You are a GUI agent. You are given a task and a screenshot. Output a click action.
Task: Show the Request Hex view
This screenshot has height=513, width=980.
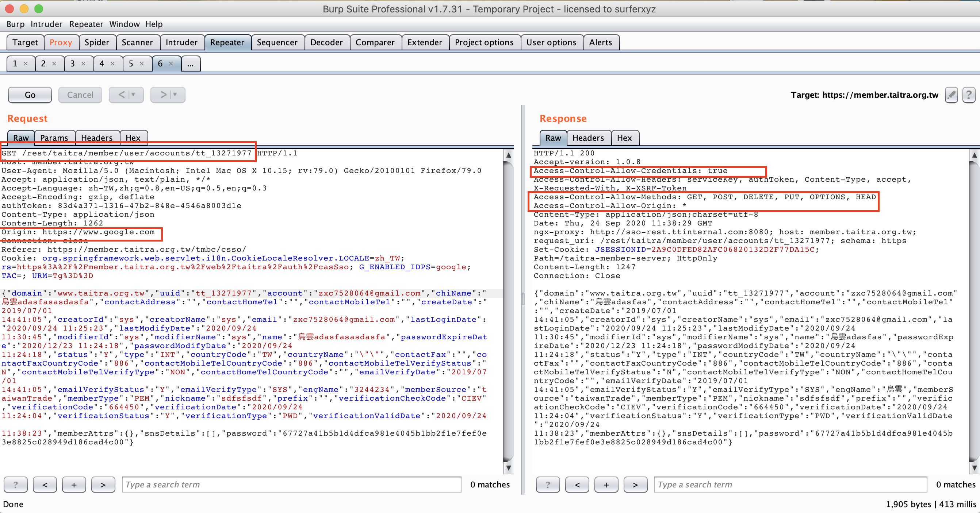(133, 138)
